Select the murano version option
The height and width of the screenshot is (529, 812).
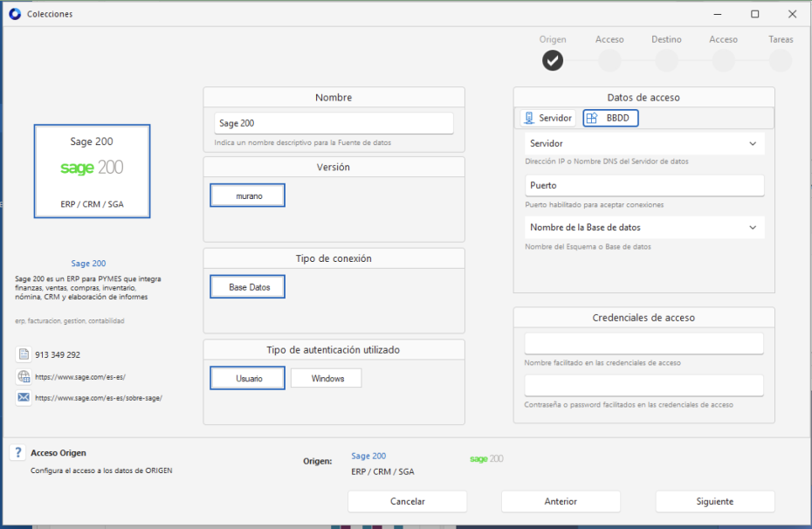[x=248, y=196]
